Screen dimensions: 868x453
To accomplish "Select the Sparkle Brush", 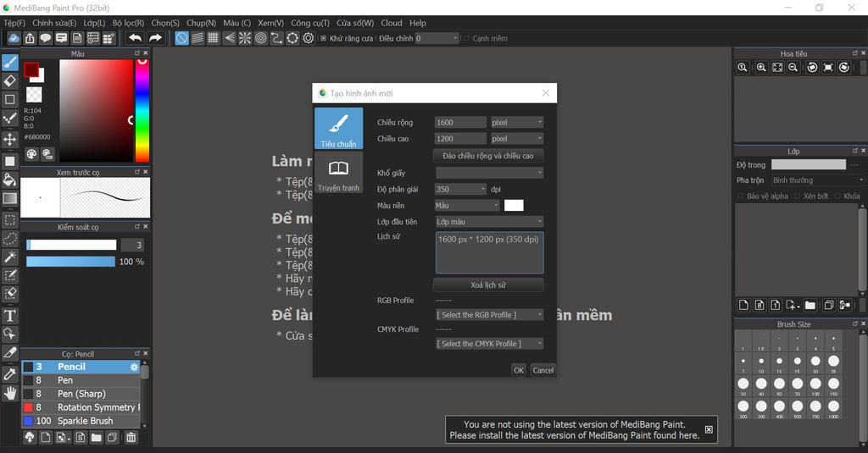I will pyautogui.click(x=81, y=421).
